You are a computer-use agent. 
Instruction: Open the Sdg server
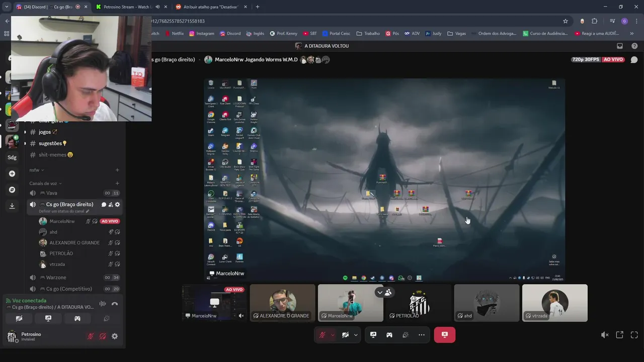pos(12,157)
